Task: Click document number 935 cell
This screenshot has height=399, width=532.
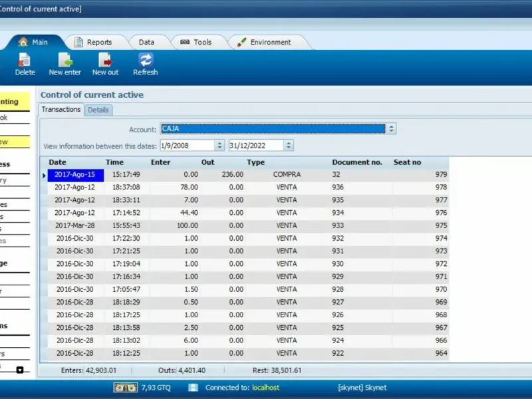Action: tap(338, 200)
